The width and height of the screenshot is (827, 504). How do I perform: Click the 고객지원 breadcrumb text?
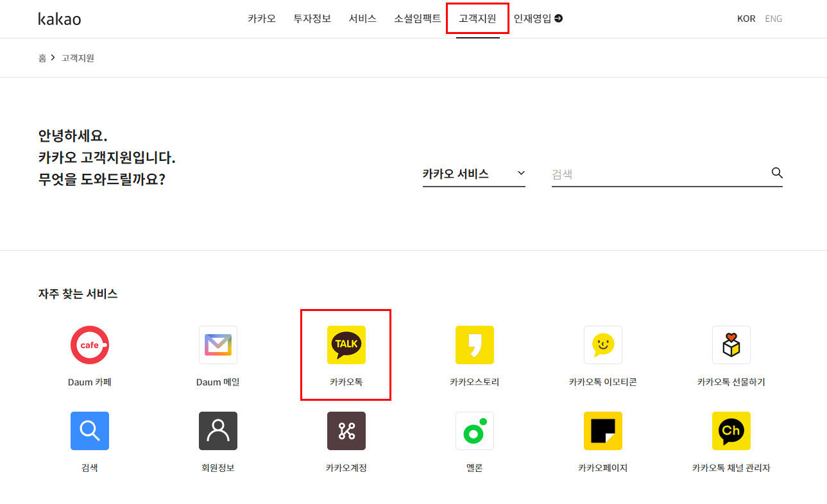click(x=78, y=58)
